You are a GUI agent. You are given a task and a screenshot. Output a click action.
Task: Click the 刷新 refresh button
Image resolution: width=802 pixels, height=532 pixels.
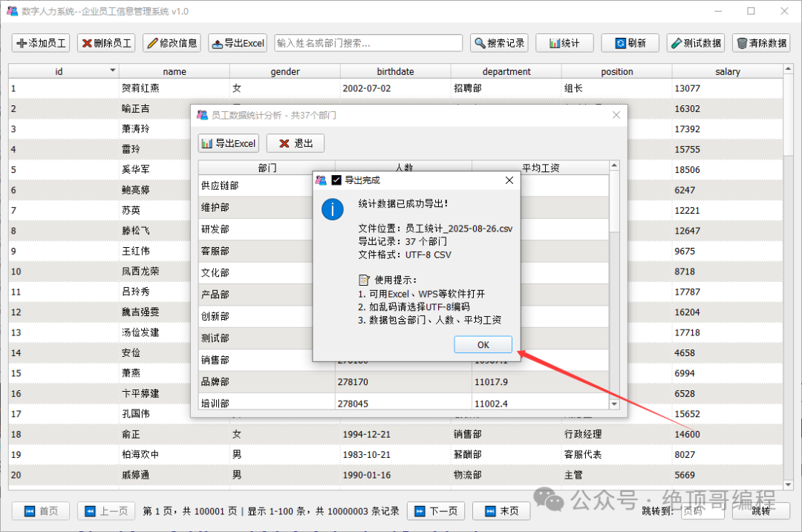point(630,43)
